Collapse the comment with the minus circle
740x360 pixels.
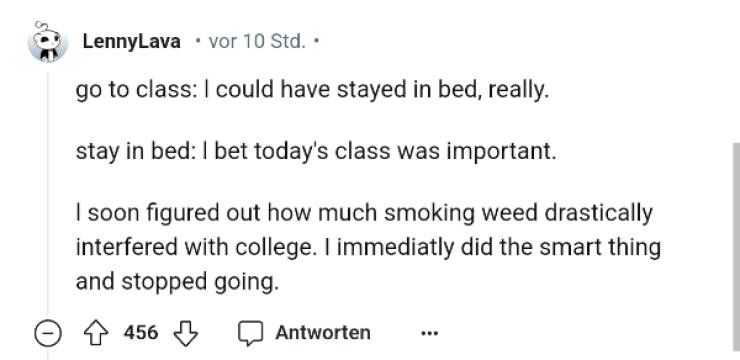pyautogui.click(x=48, y=334)
